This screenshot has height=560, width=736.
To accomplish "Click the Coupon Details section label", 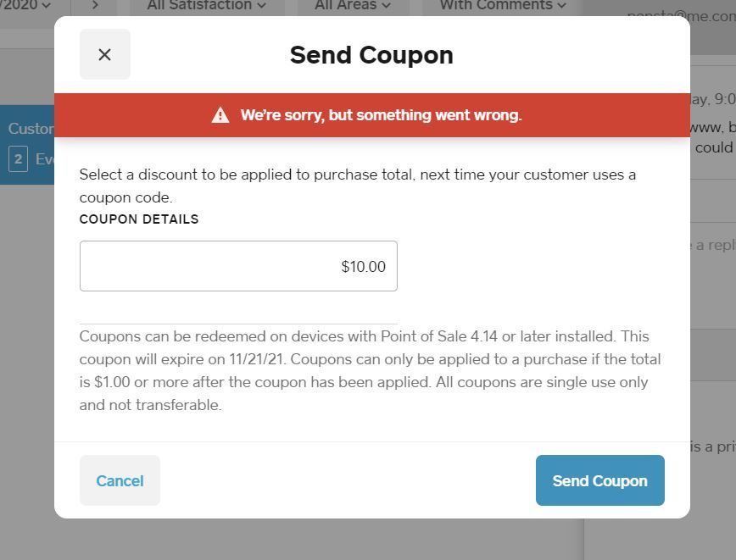I will pos(139,219).
